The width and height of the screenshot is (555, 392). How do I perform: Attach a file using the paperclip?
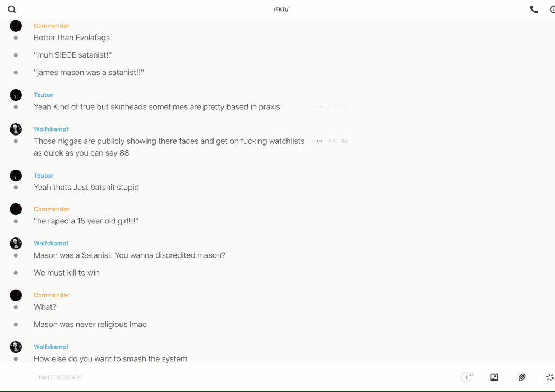click(522, 377)
